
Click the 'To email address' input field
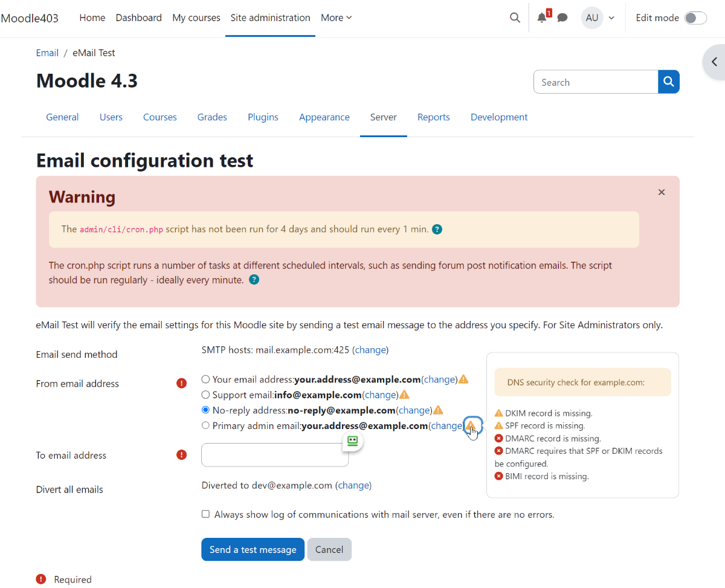[274, 455]
